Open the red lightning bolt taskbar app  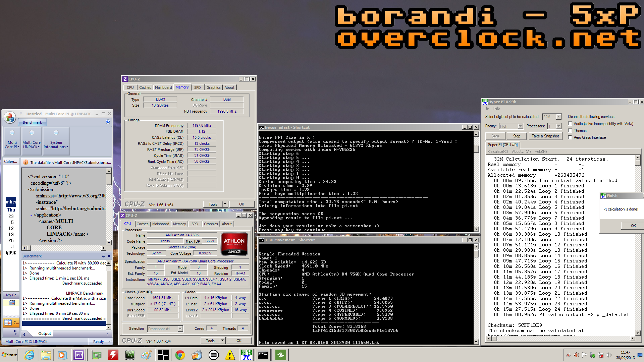[113, 355]
